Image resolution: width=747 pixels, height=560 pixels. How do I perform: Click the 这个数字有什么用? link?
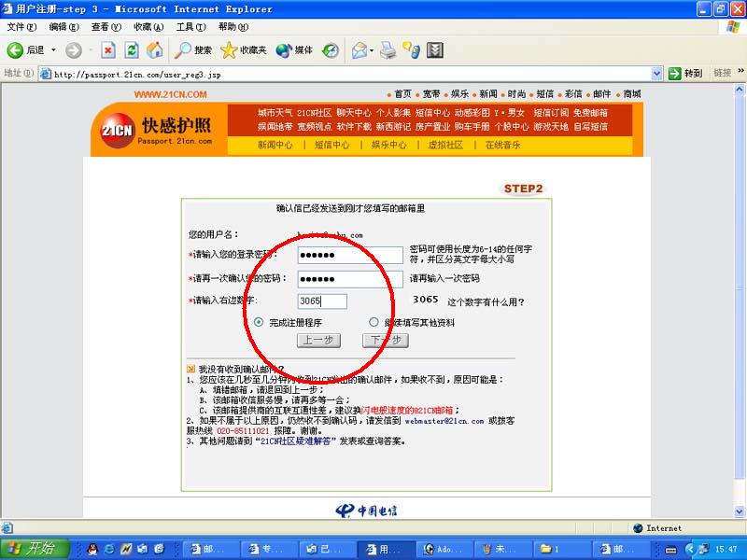click(x=486, y=301)
